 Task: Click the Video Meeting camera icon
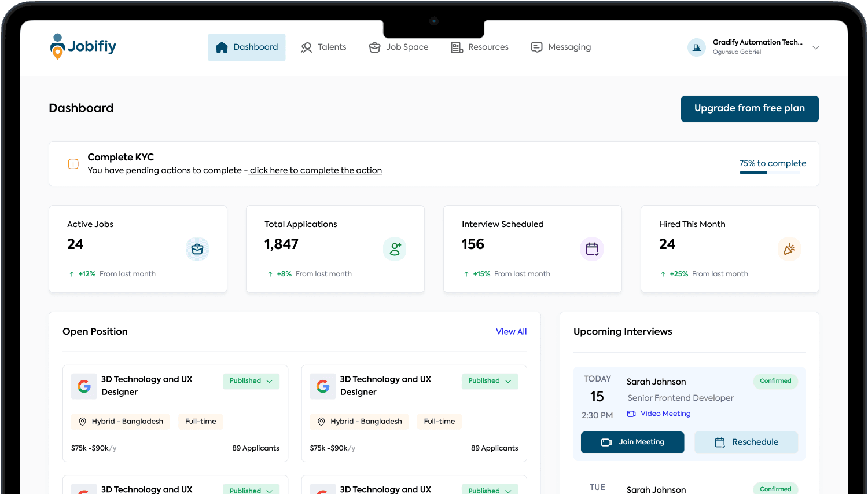click(x=630, y=413)
